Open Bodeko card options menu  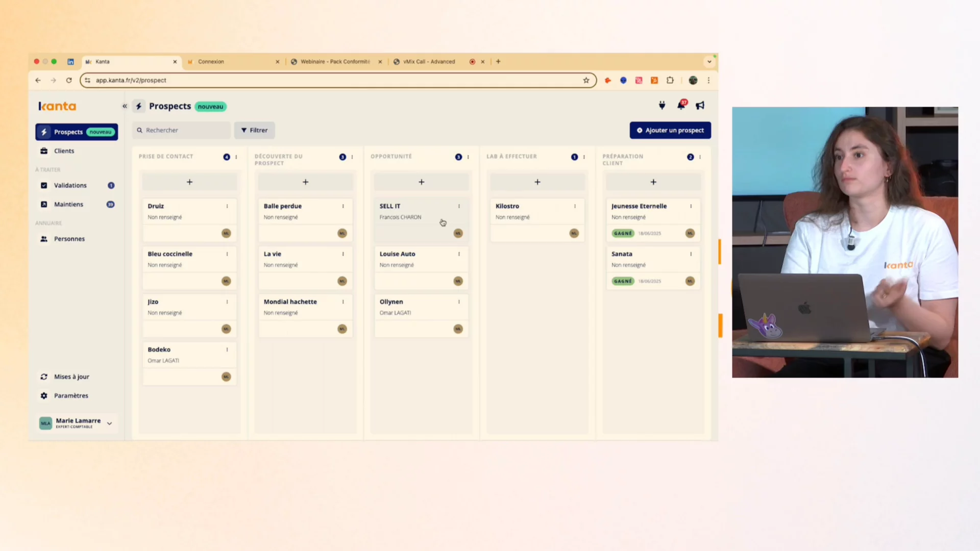tap(227, 349)
